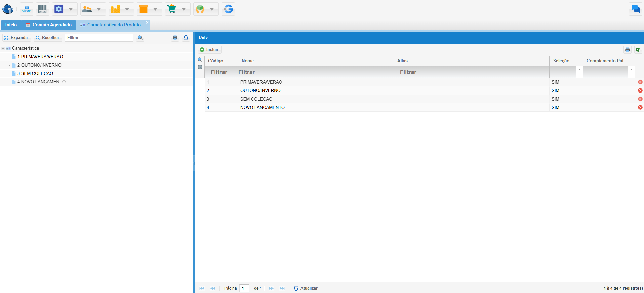Click the shopping cart toolbar icon

pos(172,9)
